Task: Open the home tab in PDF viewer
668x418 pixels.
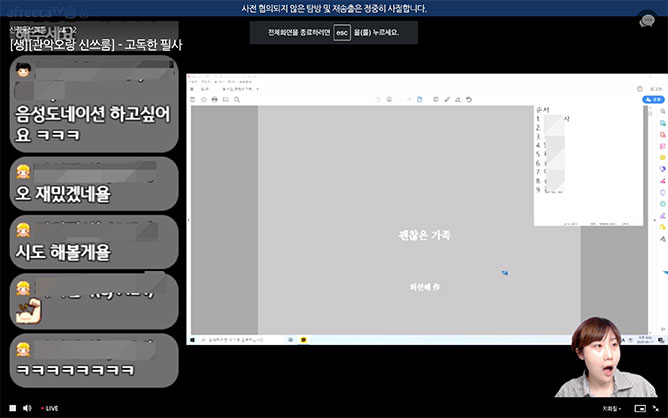Action: [x=192, y=89]
